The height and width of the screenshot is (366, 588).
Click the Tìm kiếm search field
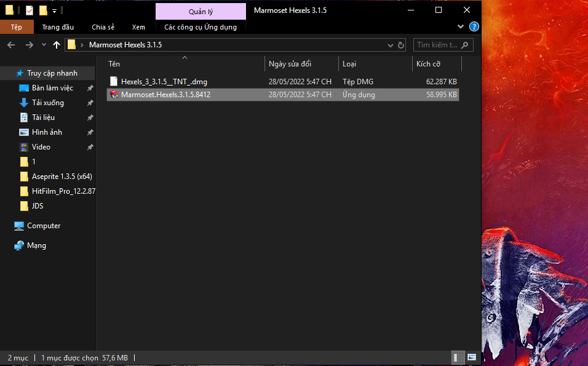coord(437,45)
